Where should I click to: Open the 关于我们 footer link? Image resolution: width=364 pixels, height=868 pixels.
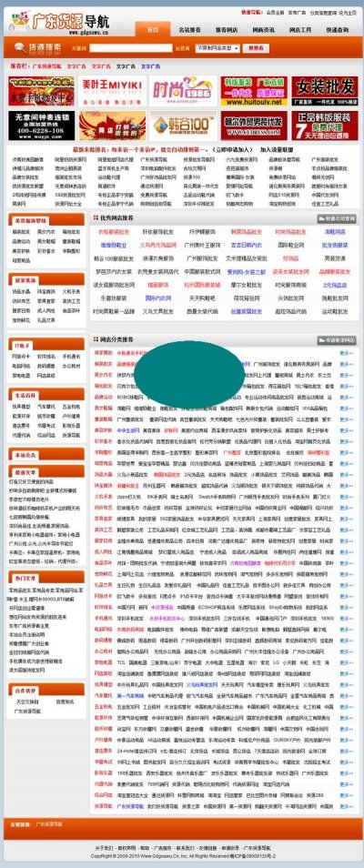point(104,848)
